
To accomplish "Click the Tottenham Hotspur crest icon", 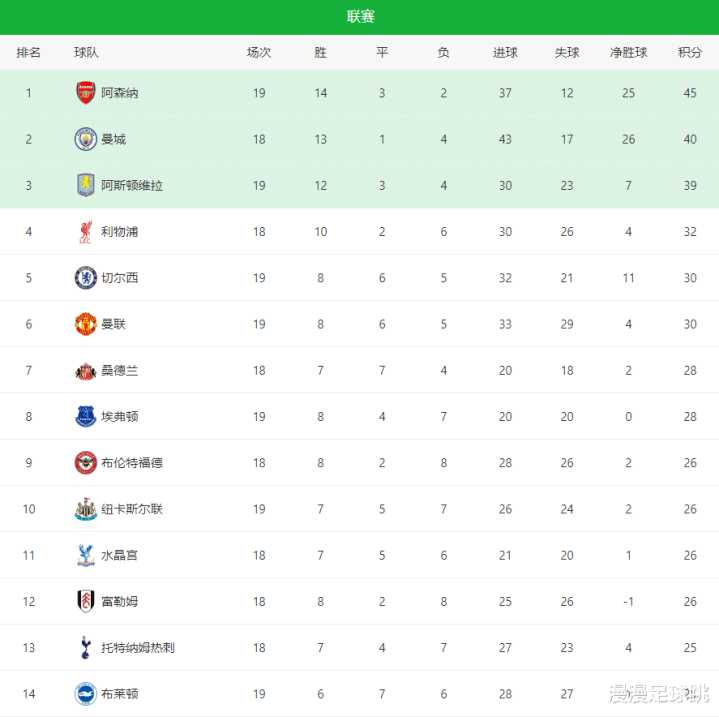I will click(x=86, y=648).
